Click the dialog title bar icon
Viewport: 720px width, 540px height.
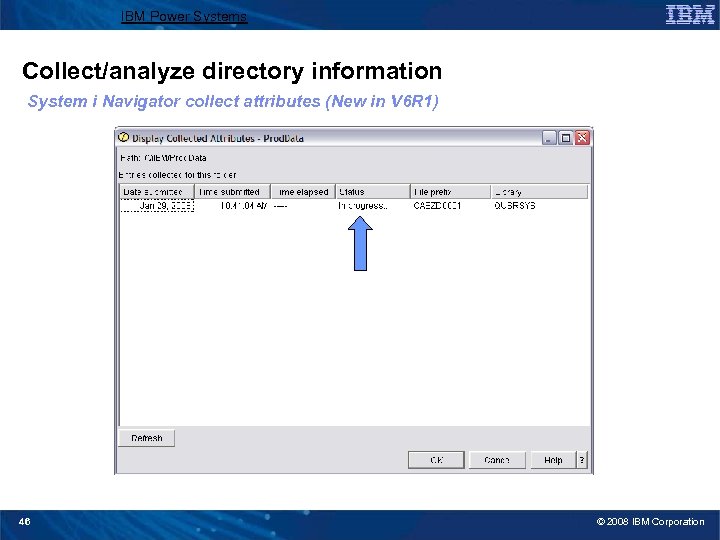123,137
